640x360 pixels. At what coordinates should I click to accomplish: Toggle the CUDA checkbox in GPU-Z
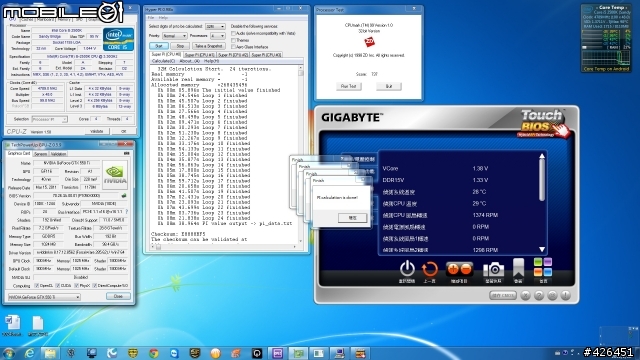point(58,286)
